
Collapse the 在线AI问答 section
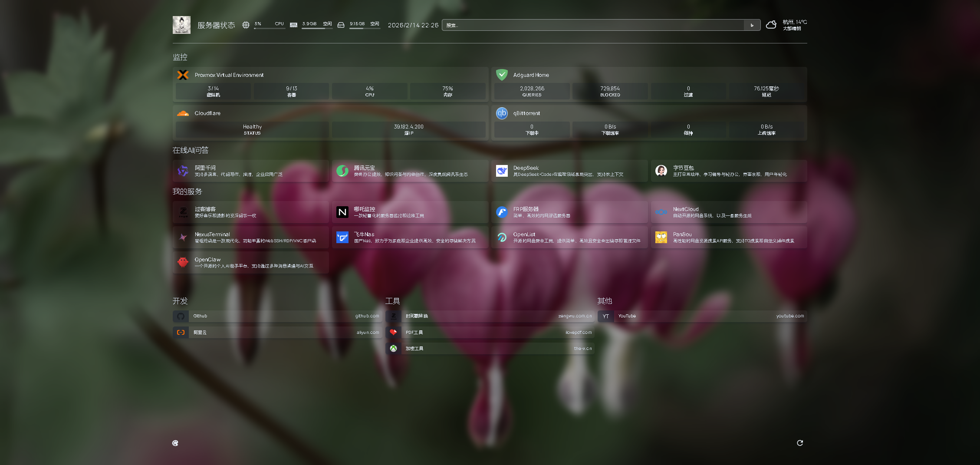(x=191, y=150)
